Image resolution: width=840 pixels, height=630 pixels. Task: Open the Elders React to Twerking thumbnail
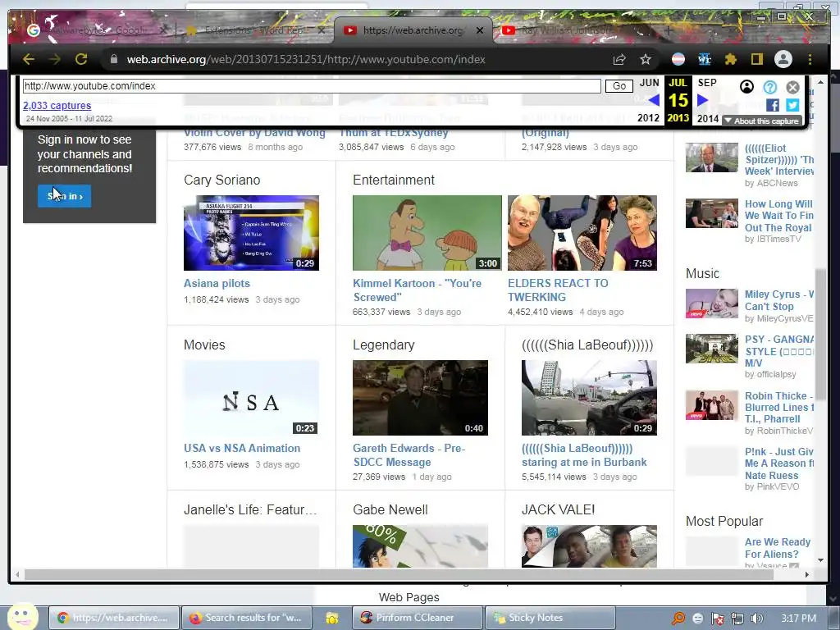[582, 233]
